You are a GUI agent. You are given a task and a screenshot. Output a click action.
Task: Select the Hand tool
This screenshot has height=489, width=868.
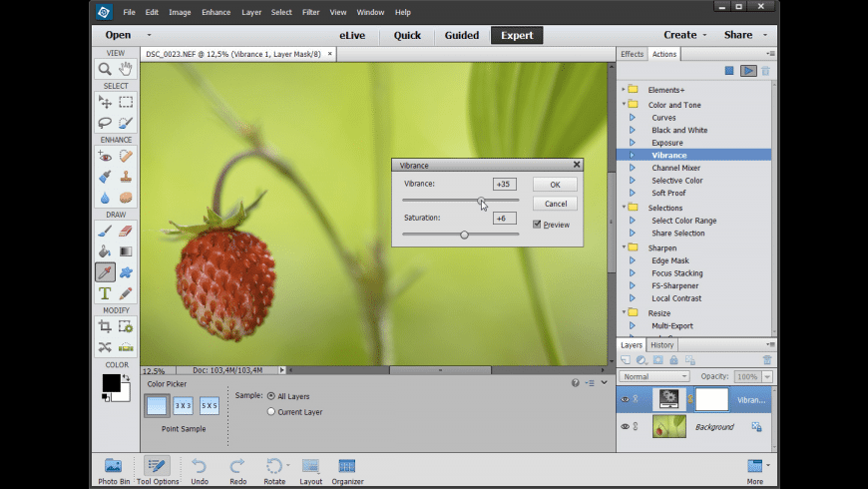(x=126, y=69)
